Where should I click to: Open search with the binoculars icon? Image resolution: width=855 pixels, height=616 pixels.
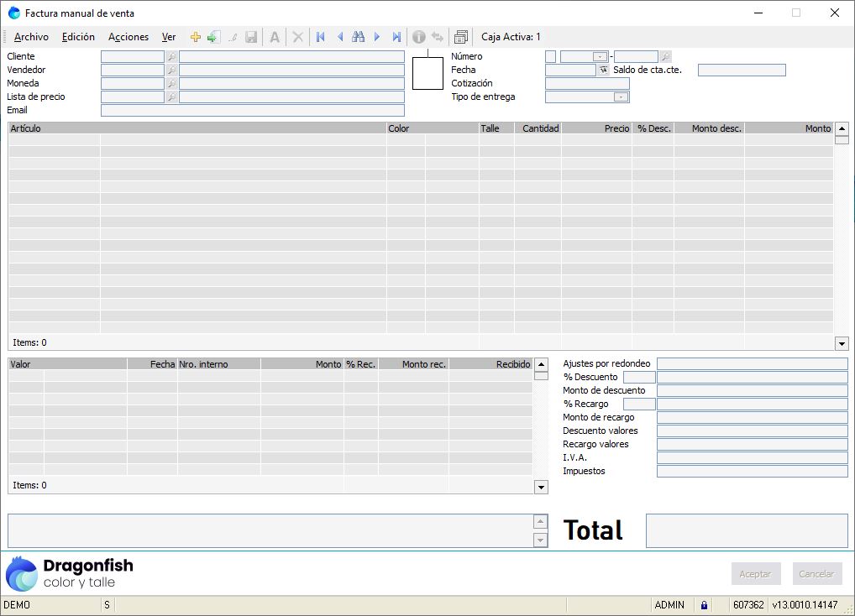click(359, 37)
